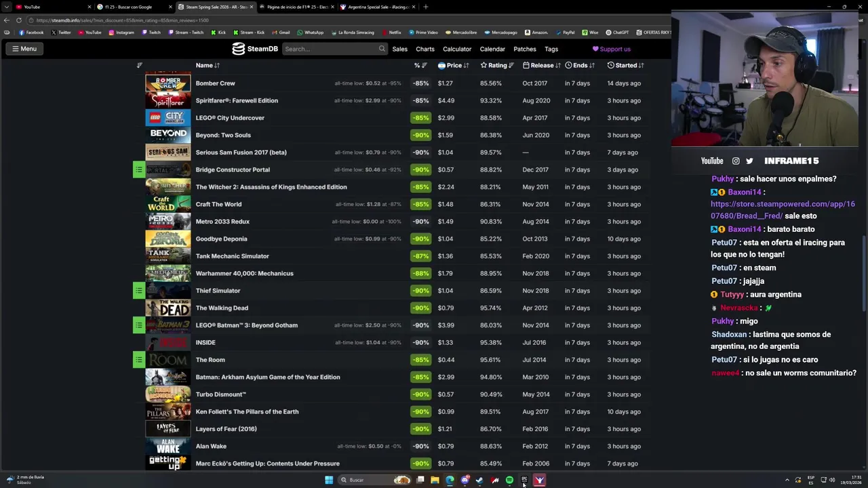This screenshot has height=488, width=868.
Task: Open the Facebook bookmark
Action: click(31, 33)
